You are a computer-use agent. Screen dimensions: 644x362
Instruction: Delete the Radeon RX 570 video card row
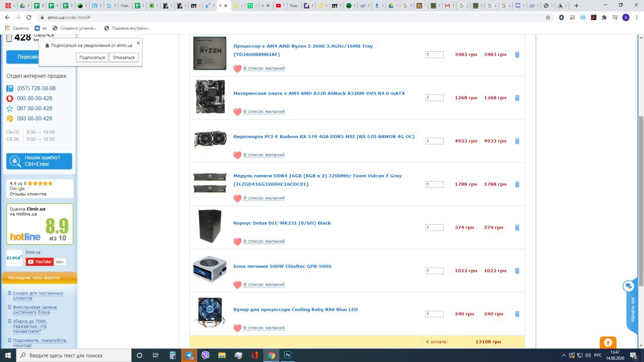(x=517, y=141)
